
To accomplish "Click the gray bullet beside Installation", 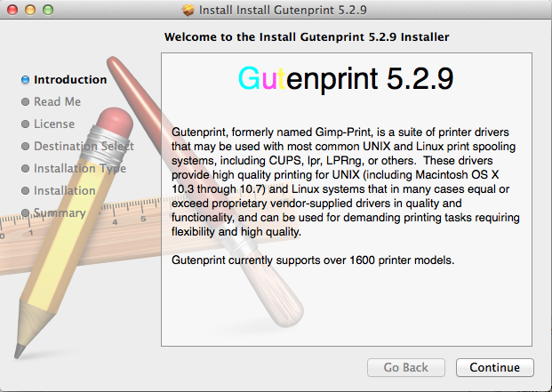I will tap(26, 191).
